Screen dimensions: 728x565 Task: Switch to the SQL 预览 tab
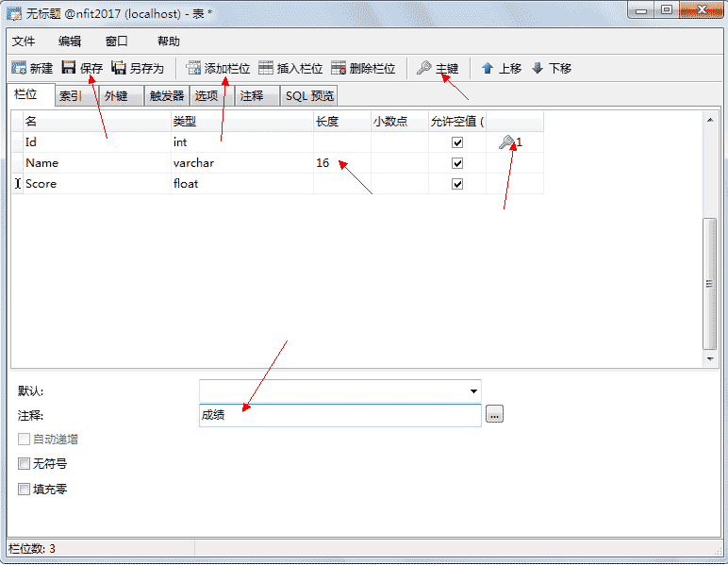309,96
